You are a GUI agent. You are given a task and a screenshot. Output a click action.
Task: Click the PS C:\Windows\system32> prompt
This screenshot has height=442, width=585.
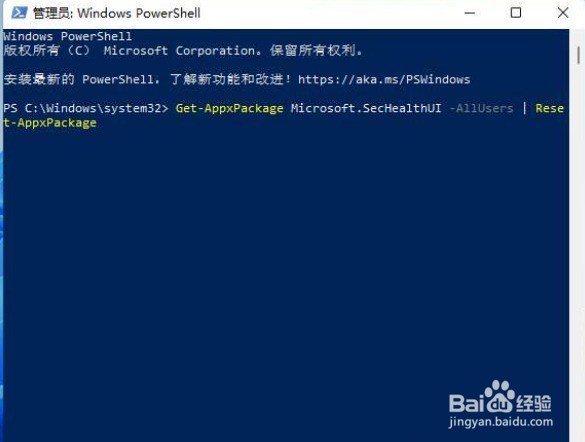(x=86, y=109)
